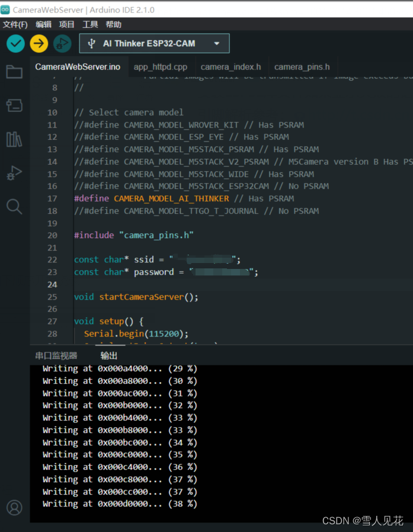The height and width of the screenshot is (532, 413).
Task: Open the 文件(F) menu
Action: click(15, 24)
